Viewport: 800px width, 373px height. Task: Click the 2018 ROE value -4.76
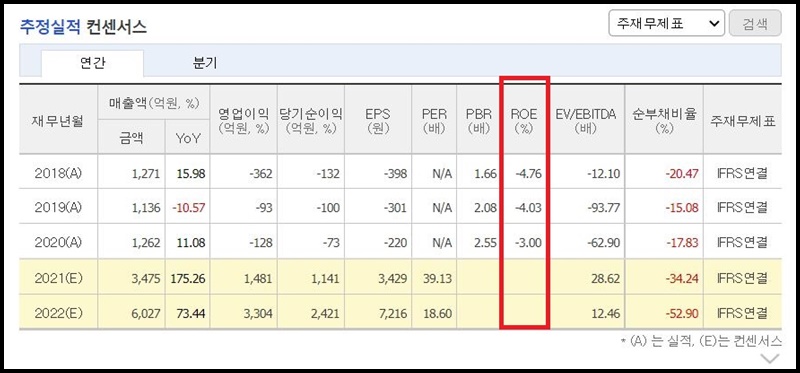(529, 173)
